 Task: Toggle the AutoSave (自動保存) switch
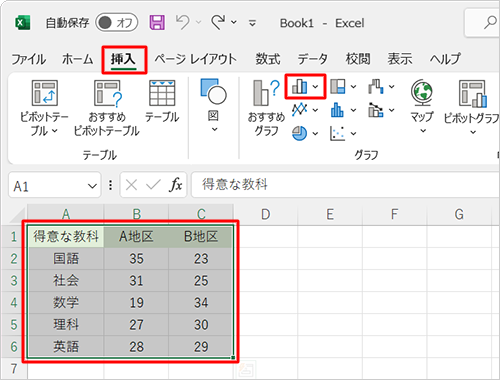click(117, 23)
